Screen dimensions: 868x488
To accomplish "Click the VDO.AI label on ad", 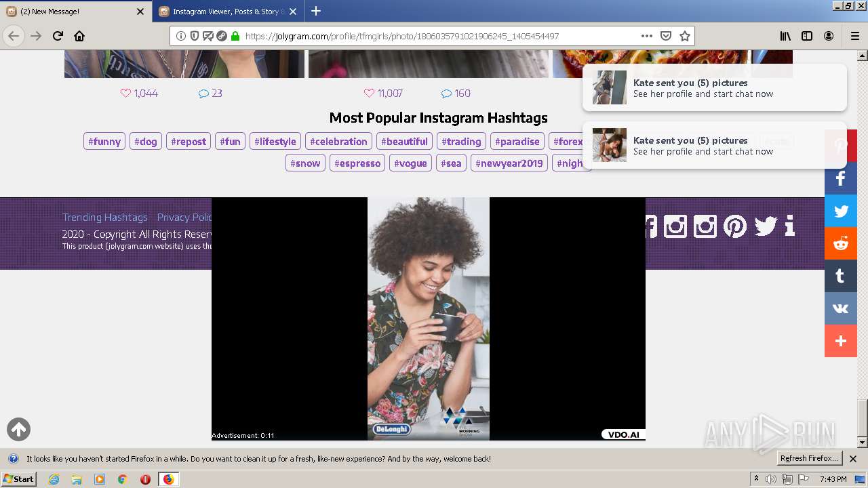I will [623, 434].
